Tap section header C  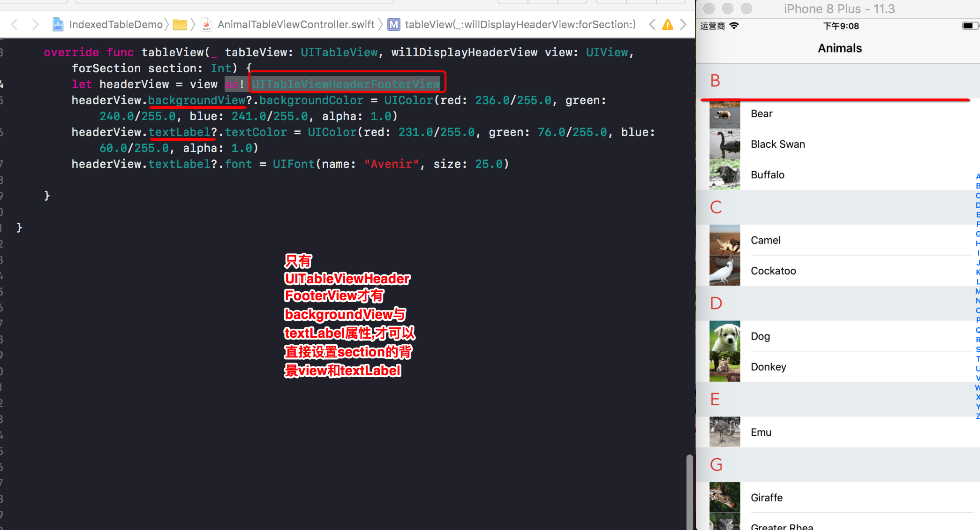click(837, 207)
